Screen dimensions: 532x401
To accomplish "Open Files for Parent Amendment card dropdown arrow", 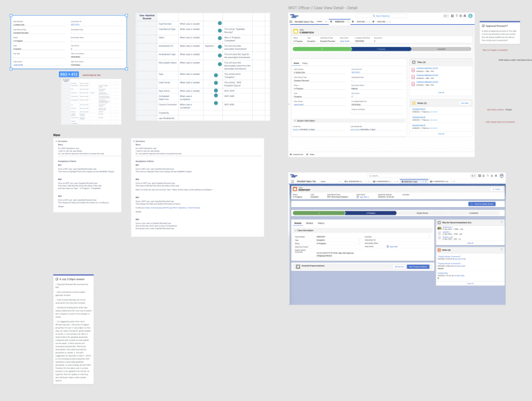I will click(502, 222).
